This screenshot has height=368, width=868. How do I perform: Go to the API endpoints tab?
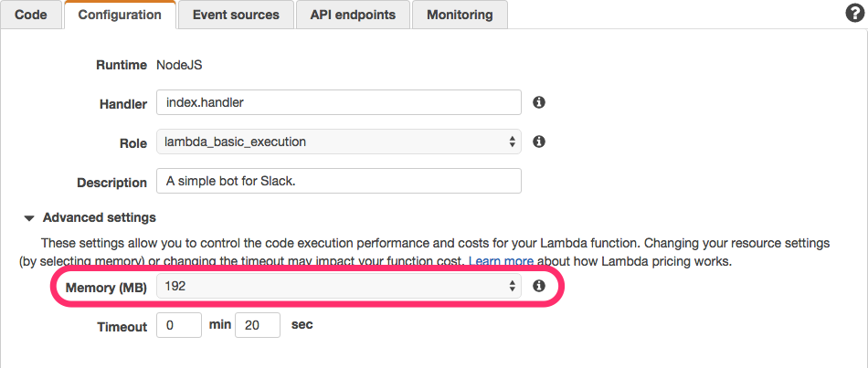click(x=353, y=15)
